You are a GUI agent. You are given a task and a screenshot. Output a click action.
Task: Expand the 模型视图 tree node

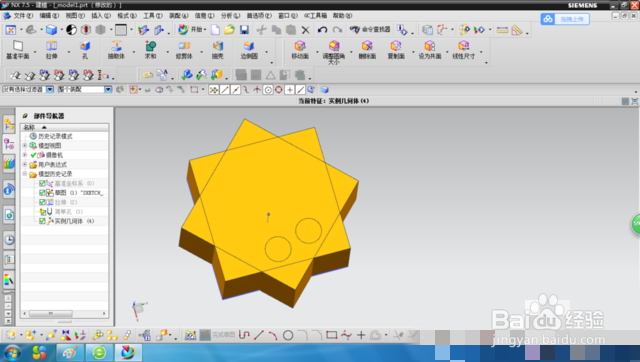coord(24,146)
